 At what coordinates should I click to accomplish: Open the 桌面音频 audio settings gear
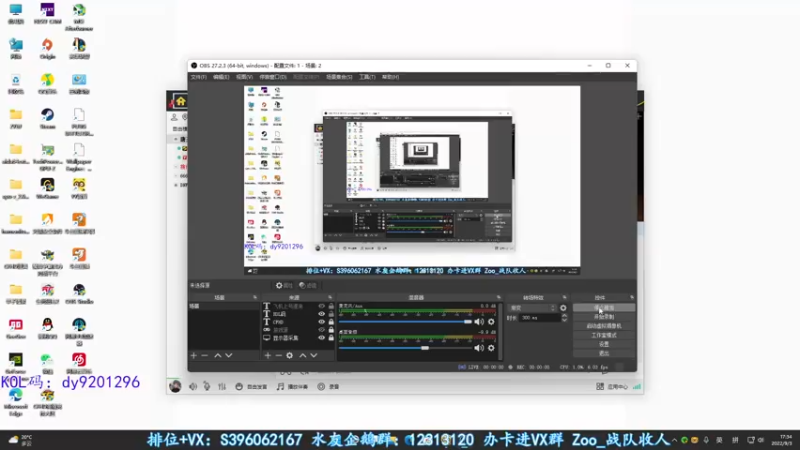pyautogui.click(x=491, y=348)
